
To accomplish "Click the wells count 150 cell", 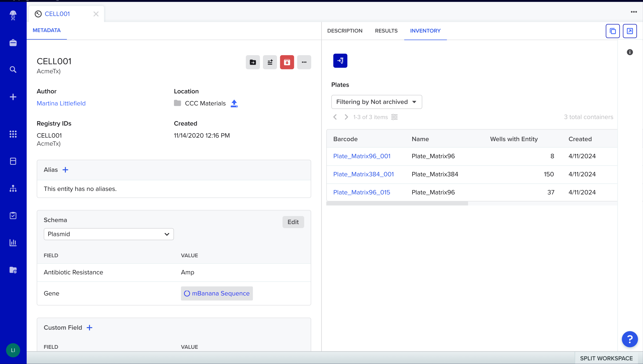I will (549, 174).
